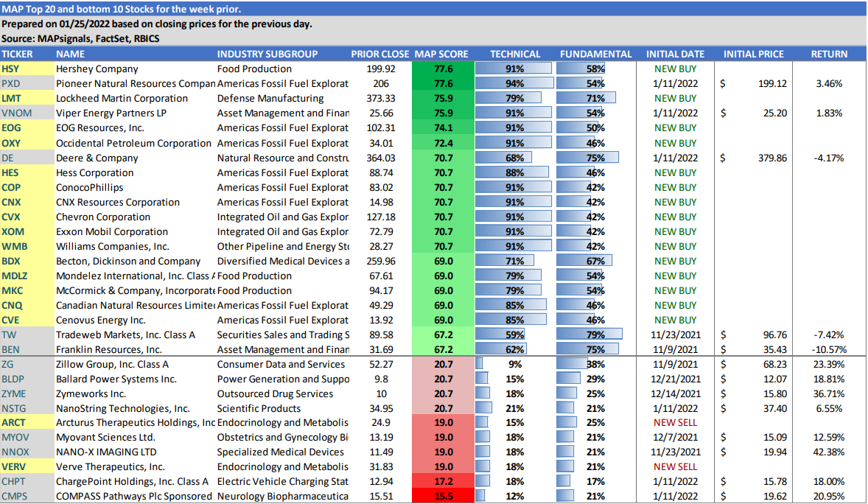Click the XOM ticker cell
The width and height of the screenshot is (868, 504).
[x=27, y=231]
